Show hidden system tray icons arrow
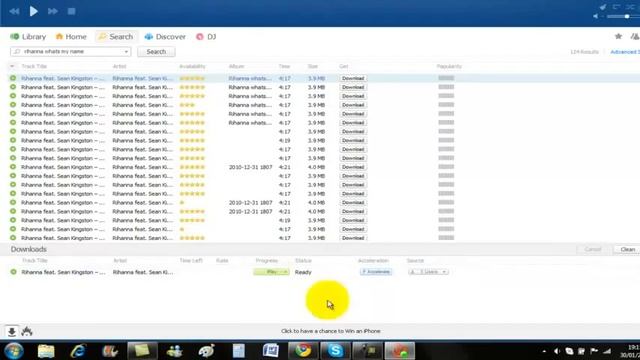 coord(544,351)
